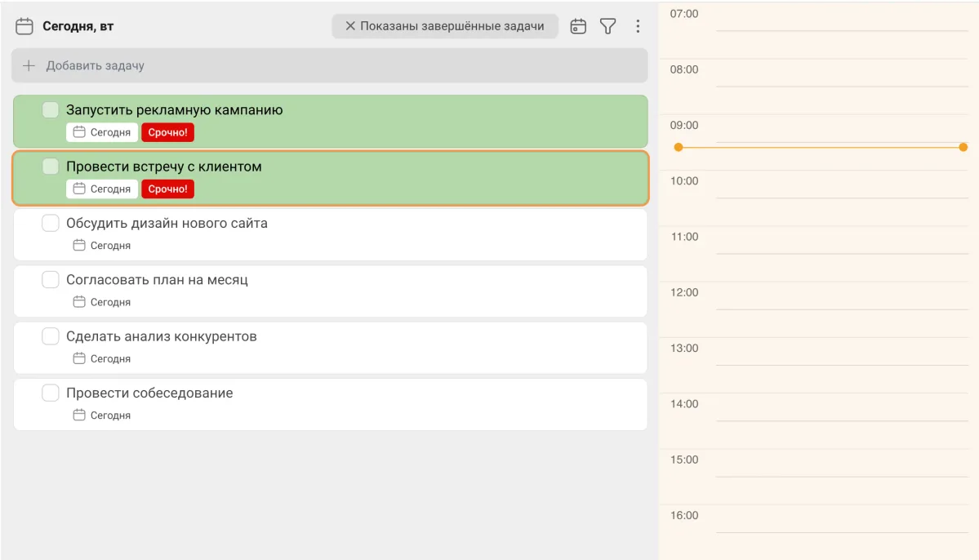Open date chip "Сегодня" of advertising campaign task
Screen dimensions: 979x560
[x=102, y=132]
